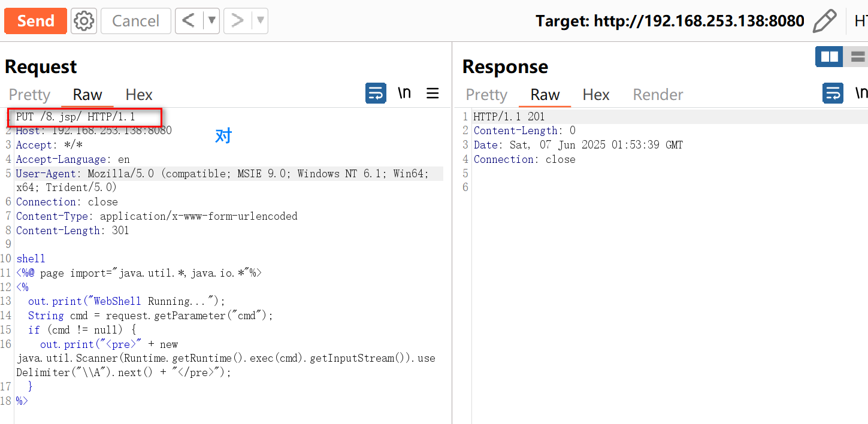Select stacked horizontal layout view icon
Screen dimensions: 868x424
point(857,57)
